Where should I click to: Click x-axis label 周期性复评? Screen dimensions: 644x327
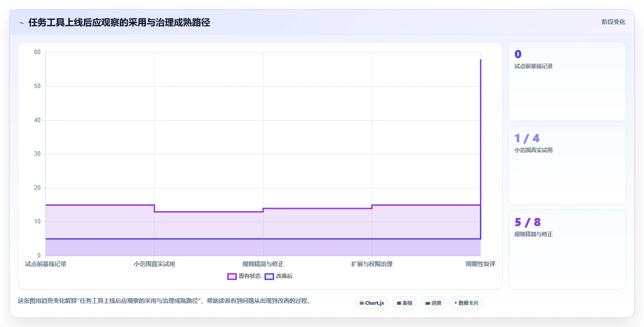coord(480,264)
